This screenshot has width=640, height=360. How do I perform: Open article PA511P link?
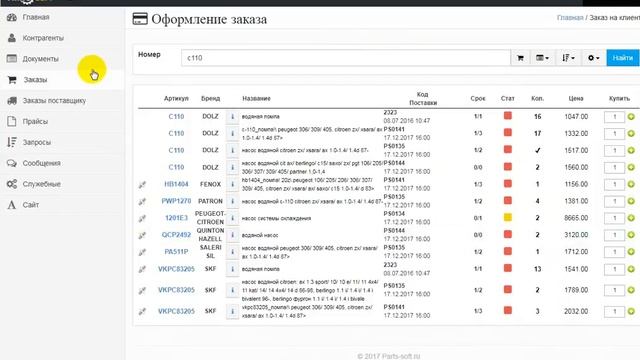tap(176, 252)
